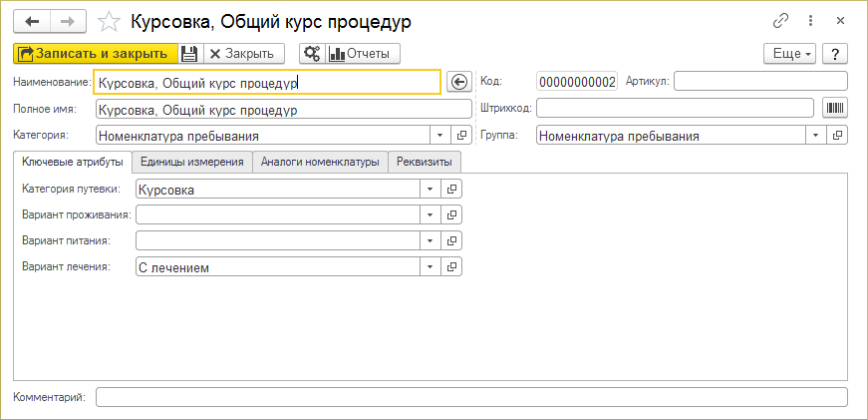
Task: Open the gear settings icon in toolbar
Action: (311, 53)
